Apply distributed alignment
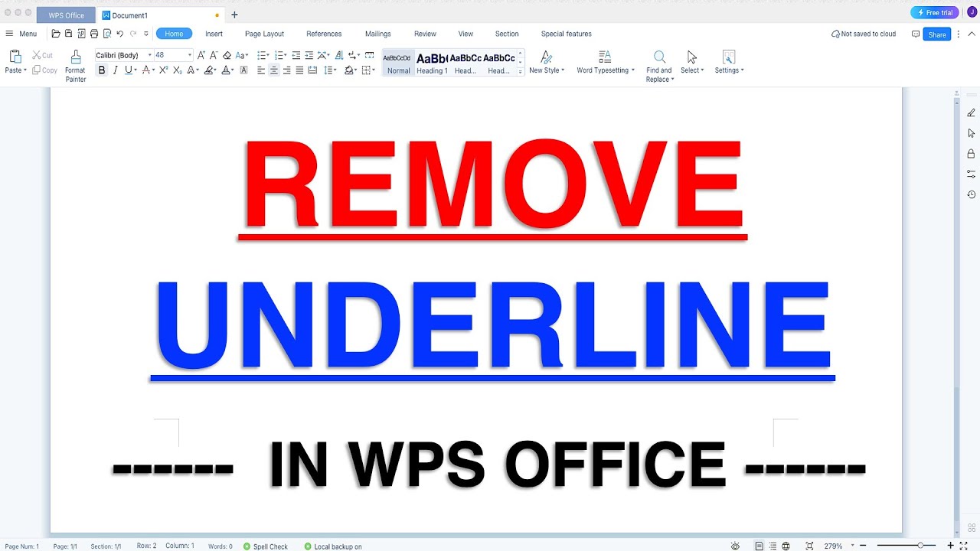The height and width of the screenshot is (551, 980). [312, 70]
